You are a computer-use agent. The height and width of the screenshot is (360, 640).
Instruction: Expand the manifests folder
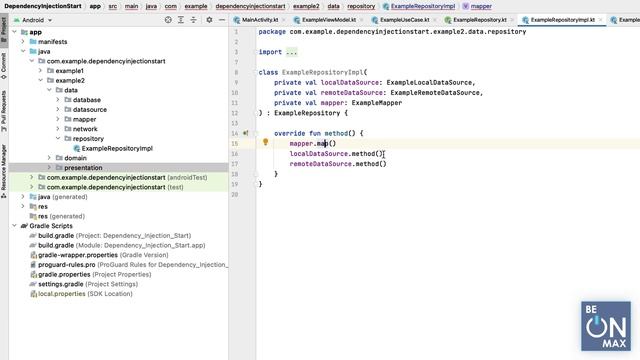point(23,42)
